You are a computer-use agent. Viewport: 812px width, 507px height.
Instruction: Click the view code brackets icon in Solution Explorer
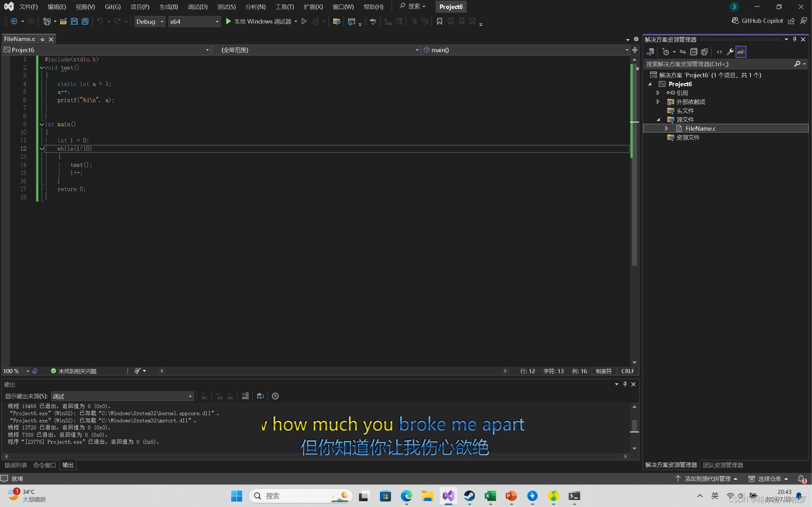point(719,52)
